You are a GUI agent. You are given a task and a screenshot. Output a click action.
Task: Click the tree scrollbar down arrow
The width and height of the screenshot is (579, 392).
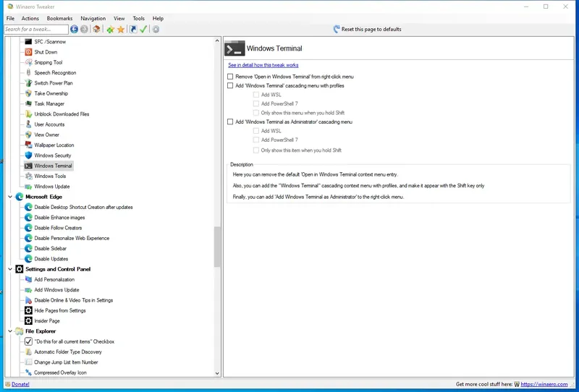pyautogui.click(x=217, y=373)
